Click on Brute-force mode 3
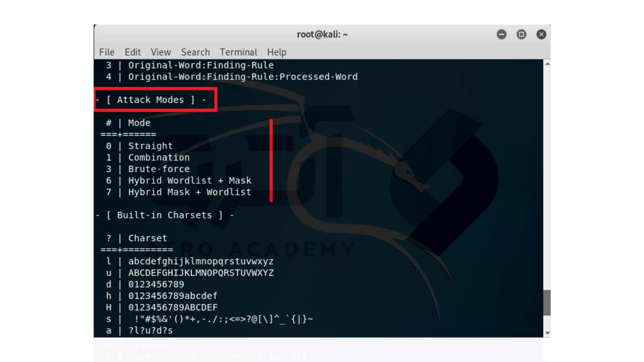 [158, 169]
